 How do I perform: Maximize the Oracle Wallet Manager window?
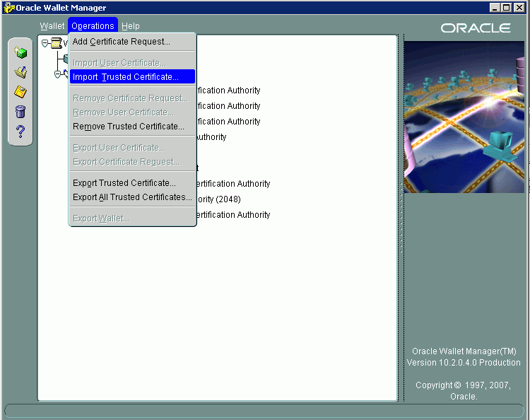[507, 8]
